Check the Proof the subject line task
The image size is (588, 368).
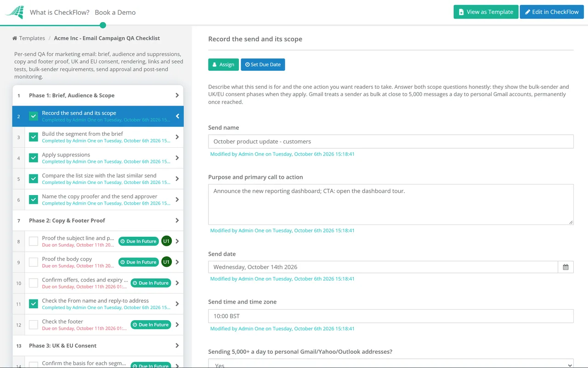(x=34, y=241)
